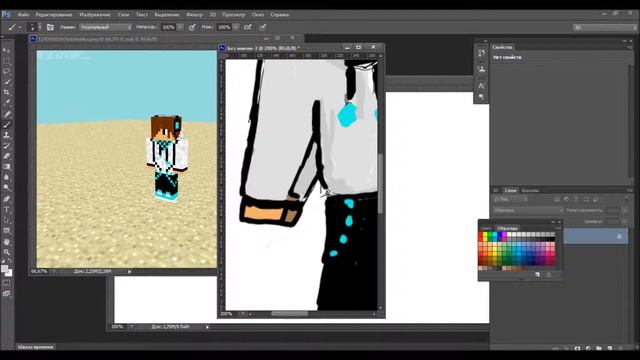Image resolution: width=640 pixels, height=360 pixels.
Task: Switch to the Каналы tab
Action: click(x=530, y=191)
